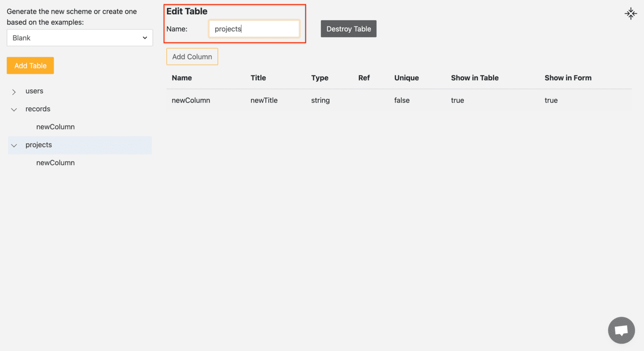Click the Add Table button
644x351 pixels.
click(x=30, y=65)
